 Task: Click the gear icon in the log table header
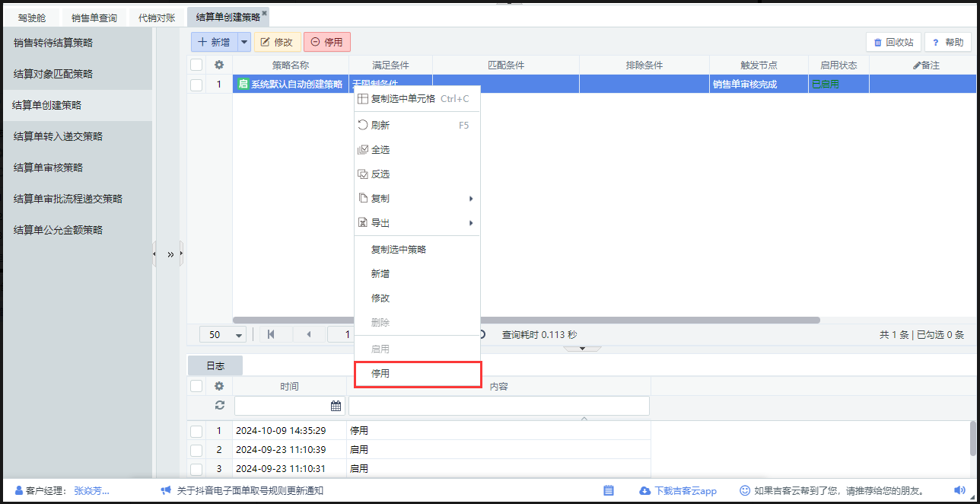219,387
